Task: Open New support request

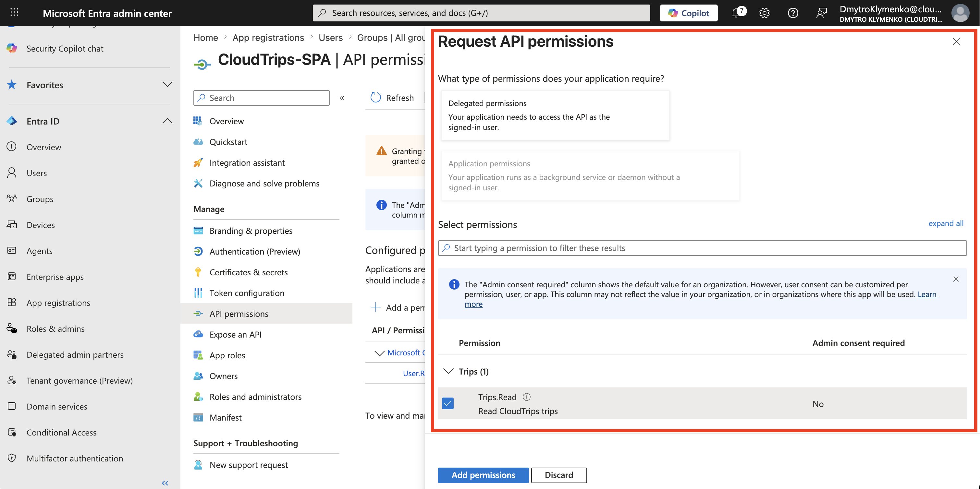Action: point(249,465)
